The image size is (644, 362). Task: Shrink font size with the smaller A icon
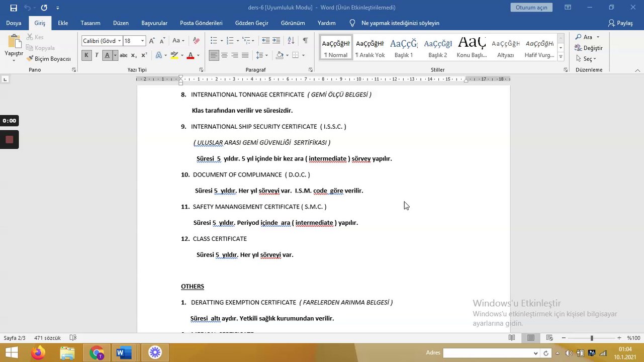[162, 41]
